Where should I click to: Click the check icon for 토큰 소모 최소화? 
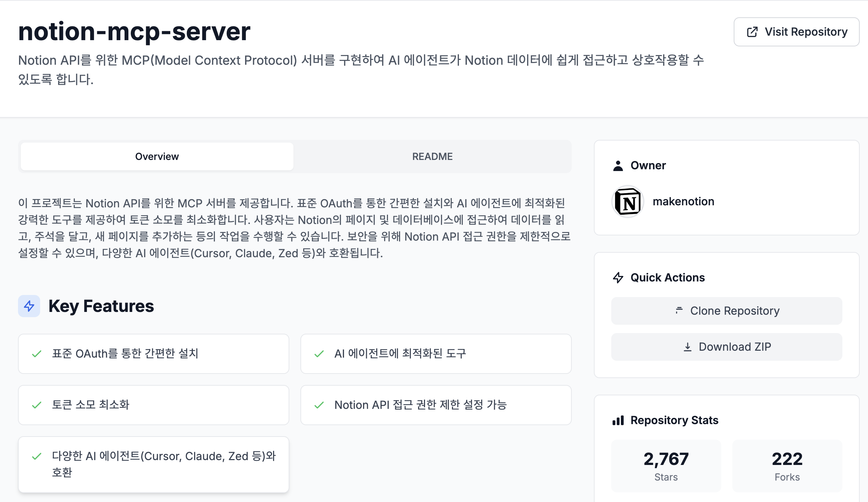pos(36,405)
